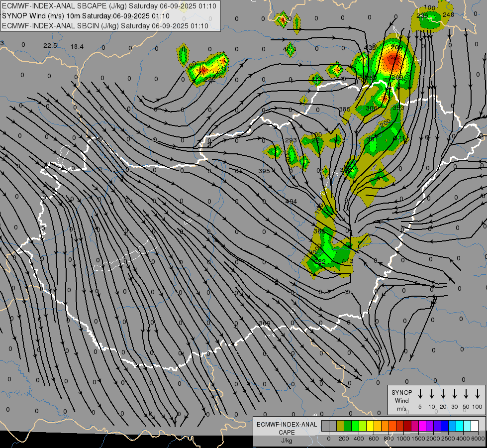The height and width of the screenshot is (448, 487).
Task: Click the 50 m/s wind arrow in legend
Action: 466,394
